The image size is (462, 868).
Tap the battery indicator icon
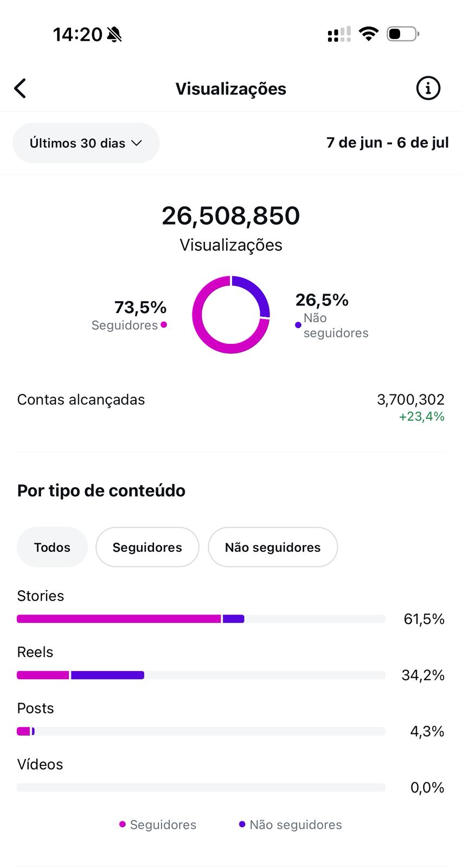pyautogui.click(x=402, y=34)
